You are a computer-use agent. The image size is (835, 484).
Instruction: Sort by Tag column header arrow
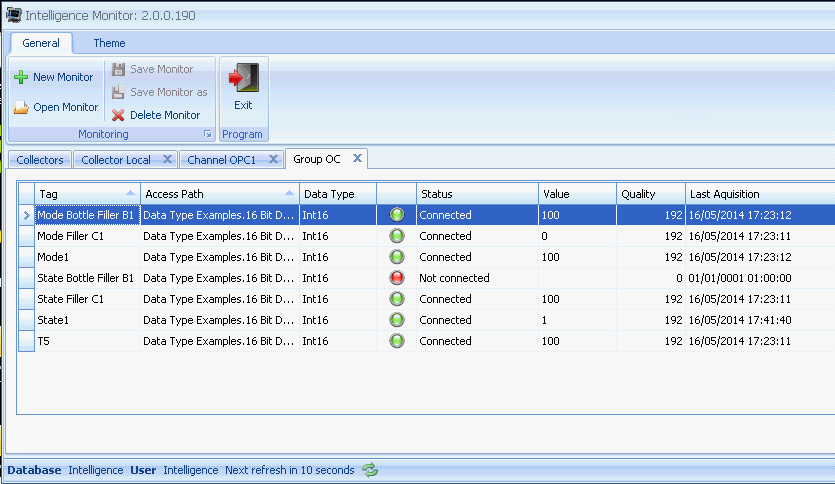pos(131,193)
